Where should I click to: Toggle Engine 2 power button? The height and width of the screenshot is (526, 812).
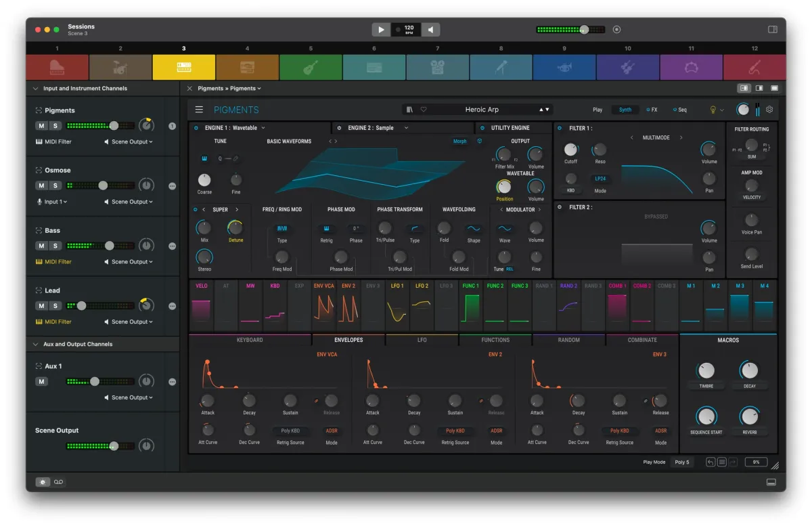(x=340, y=128)
